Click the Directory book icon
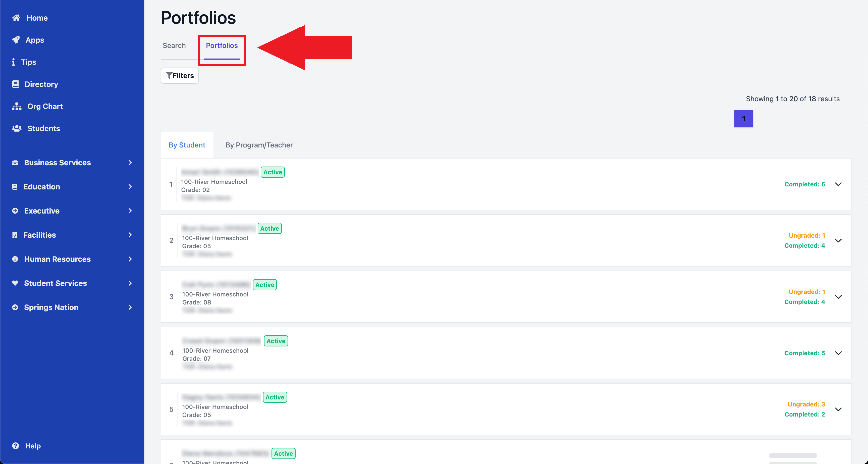Image resolution: width=868 pixels, height=464 pixels. (x=16, y=84)
